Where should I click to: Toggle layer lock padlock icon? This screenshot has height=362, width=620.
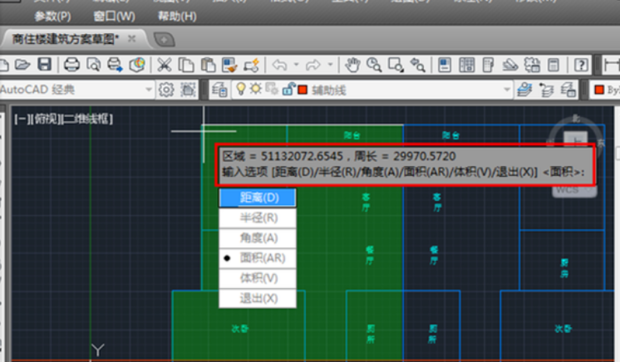[x=288, y=89]
